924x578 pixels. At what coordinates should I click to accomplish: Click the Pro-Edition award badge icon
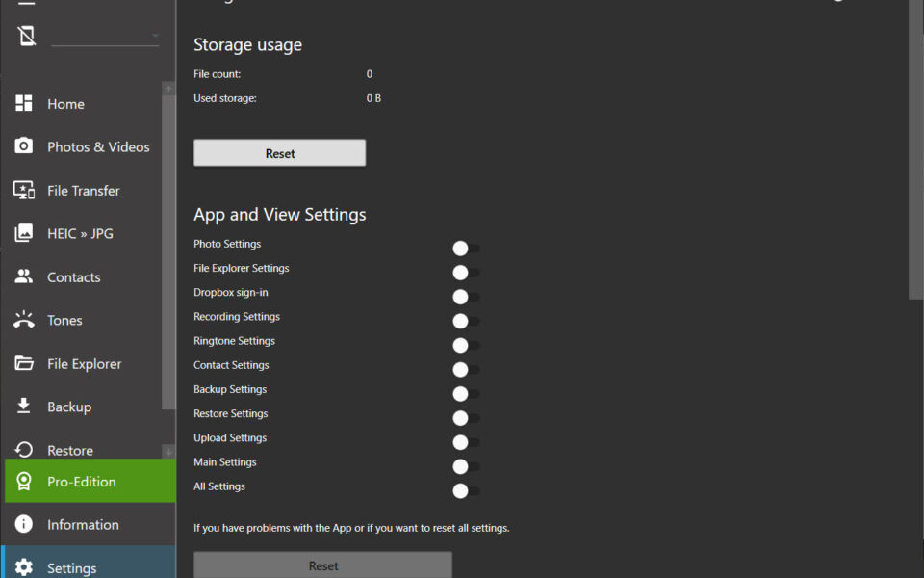[x=23, y=482]
